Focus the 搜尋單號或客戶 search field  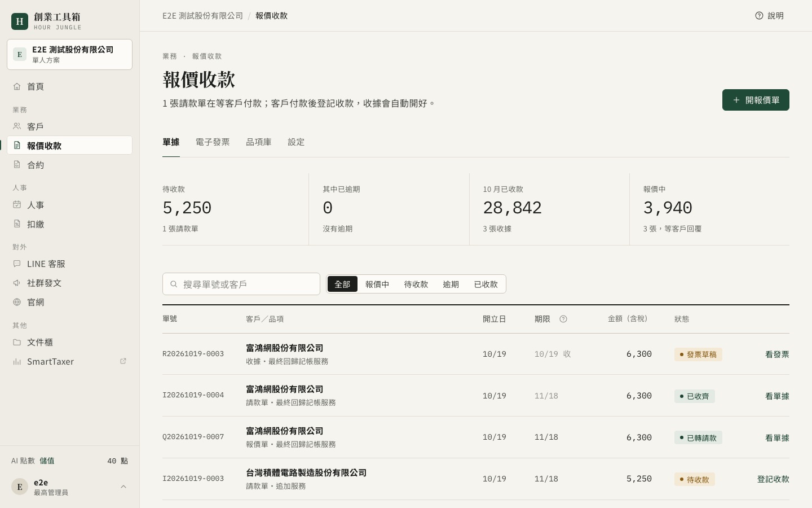[241, 284]
